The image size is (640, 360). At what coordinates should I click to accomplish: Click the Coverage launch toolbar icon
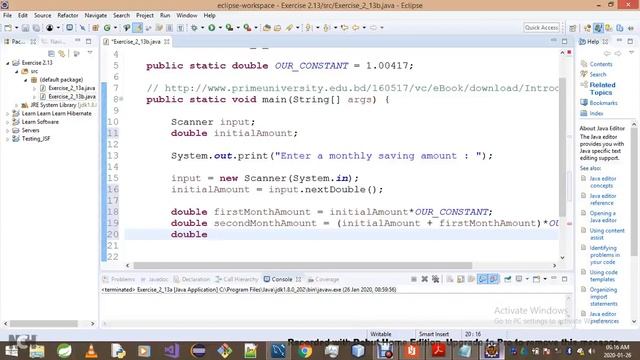tap(229, 28)
